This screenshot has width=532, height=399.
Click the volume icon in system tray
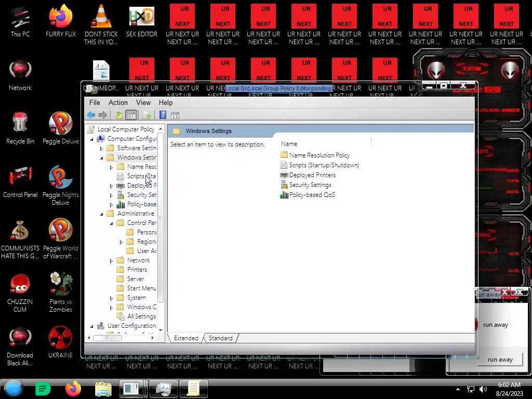click(483, 389)
